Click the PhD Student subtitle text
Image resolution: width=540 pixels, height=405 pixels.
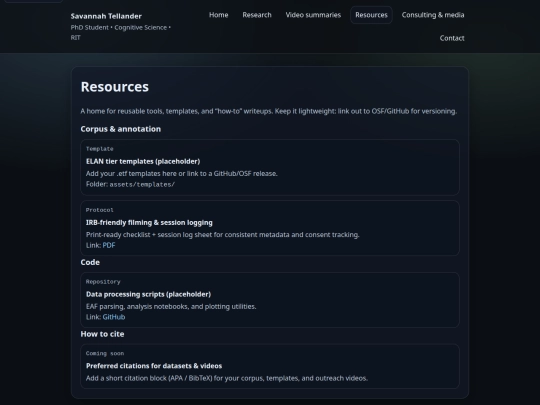coord(121,32)
